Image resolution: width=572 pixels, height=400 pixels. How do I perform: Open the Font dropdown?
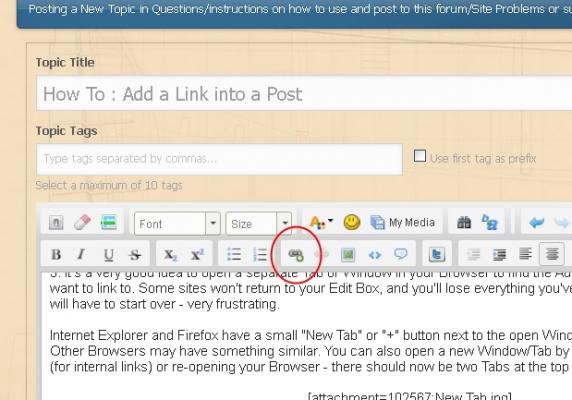click(x=177, y=223)
